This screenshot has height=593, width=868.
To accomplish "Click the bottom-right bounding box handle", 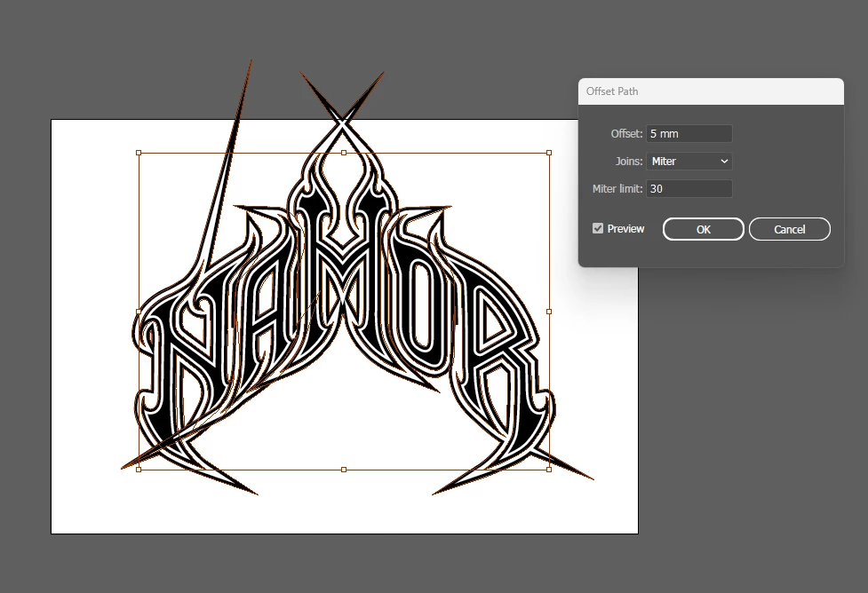I will point(549,470).
